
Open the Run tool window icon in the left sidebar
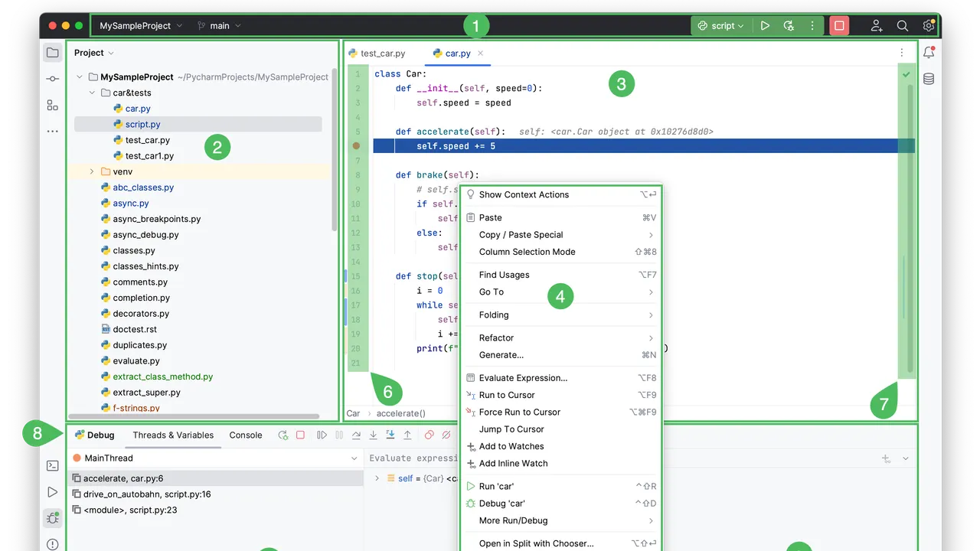52,492
